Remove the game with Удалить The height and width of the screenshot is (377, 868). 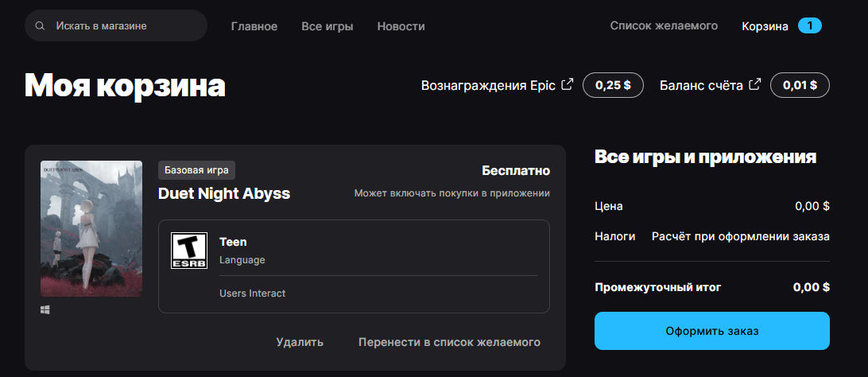click(300, 342)
